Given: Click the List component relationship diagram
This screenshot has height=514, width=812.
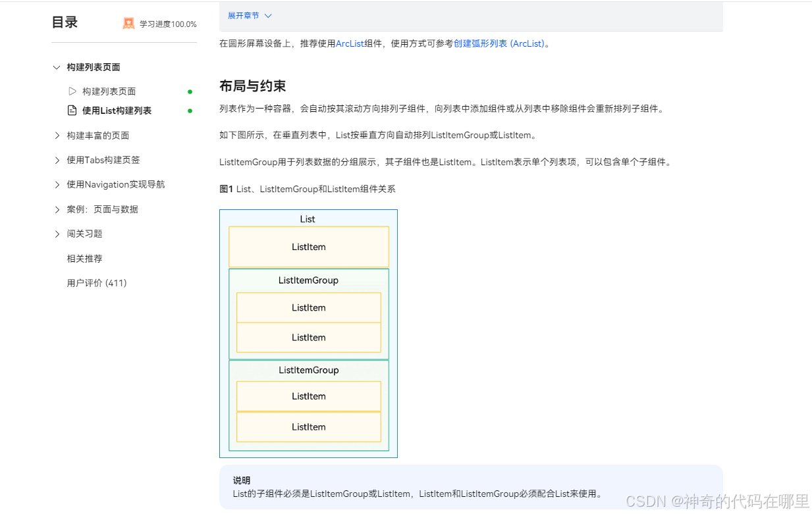Looking at the screenshot, I should coord(308,332).
